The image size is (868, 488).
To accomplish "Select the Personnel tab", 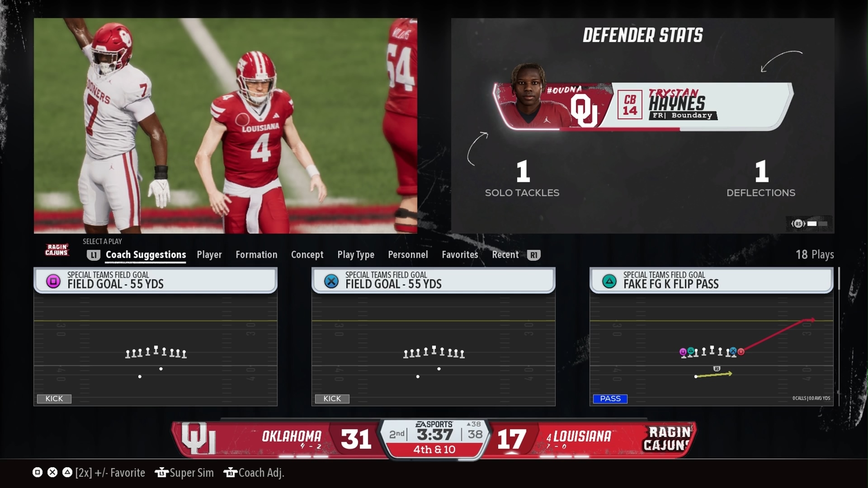I will point(407,255).
